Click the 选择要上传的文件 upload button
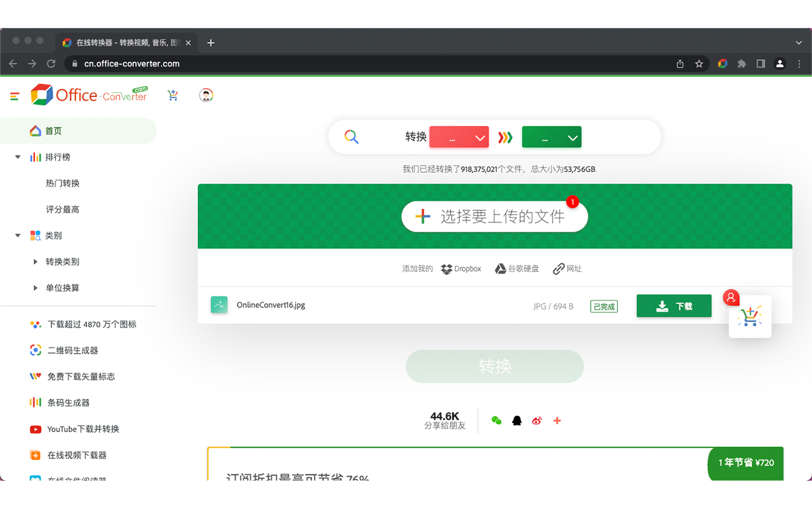The image size is (812, 508). point(494,217)
